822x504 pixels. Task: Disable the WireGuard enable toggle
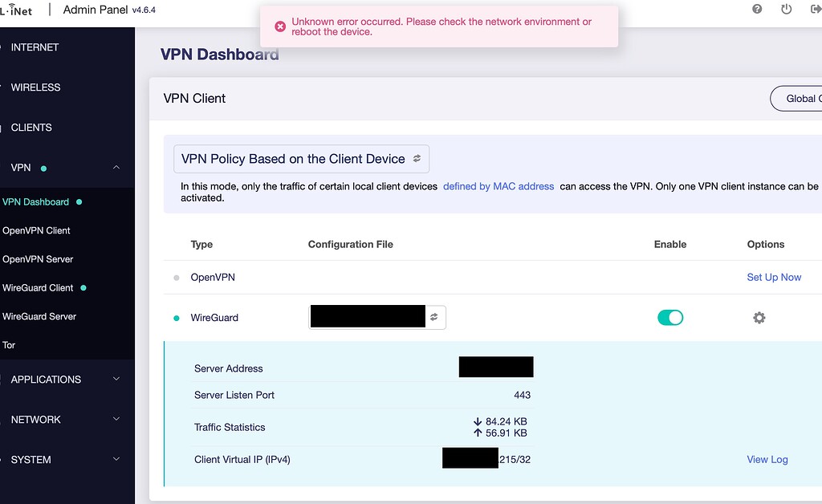click(x=670, y=318)
